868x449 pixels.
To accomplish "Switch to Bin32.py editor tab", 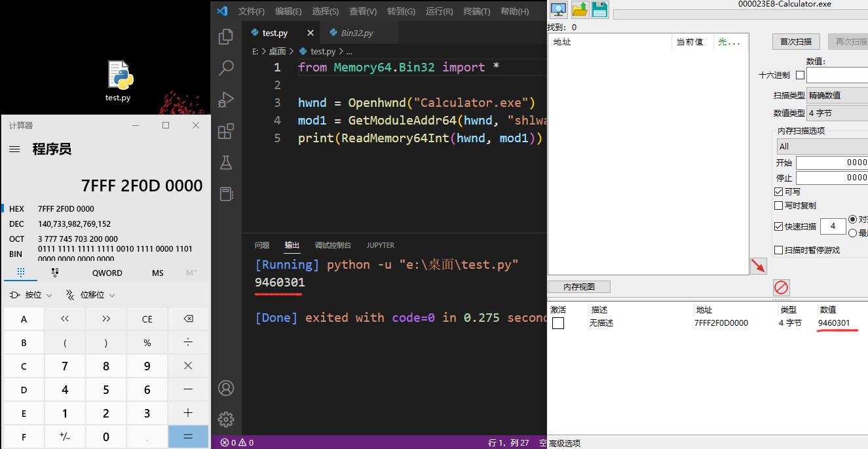I will pyautogui.click(x=358, y=33).
